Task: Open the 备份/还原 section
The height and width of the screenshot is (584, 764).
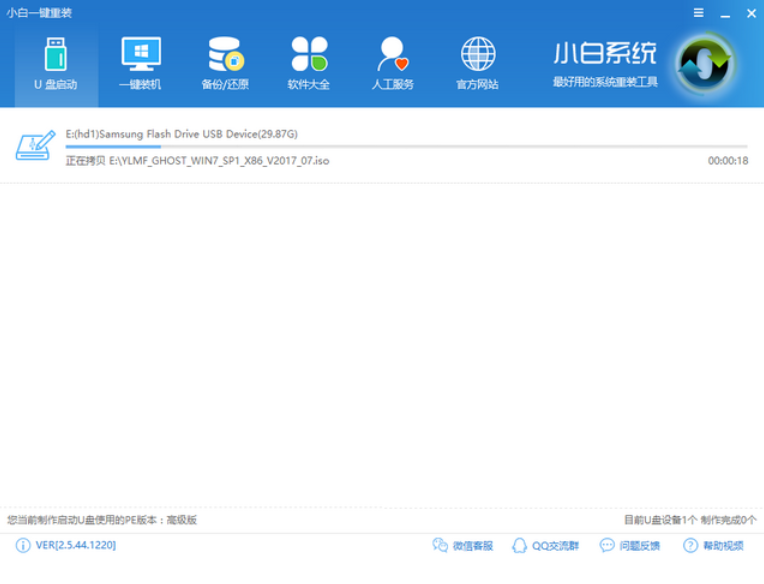Action: tap(225, 64)
